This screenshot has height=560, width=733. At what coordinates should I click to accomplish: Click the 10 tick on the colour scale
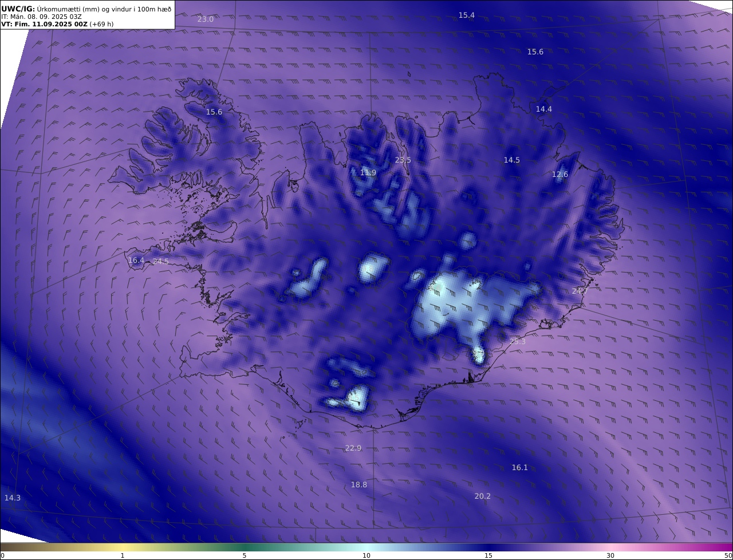pyautogui.click(x=366, y=555)
